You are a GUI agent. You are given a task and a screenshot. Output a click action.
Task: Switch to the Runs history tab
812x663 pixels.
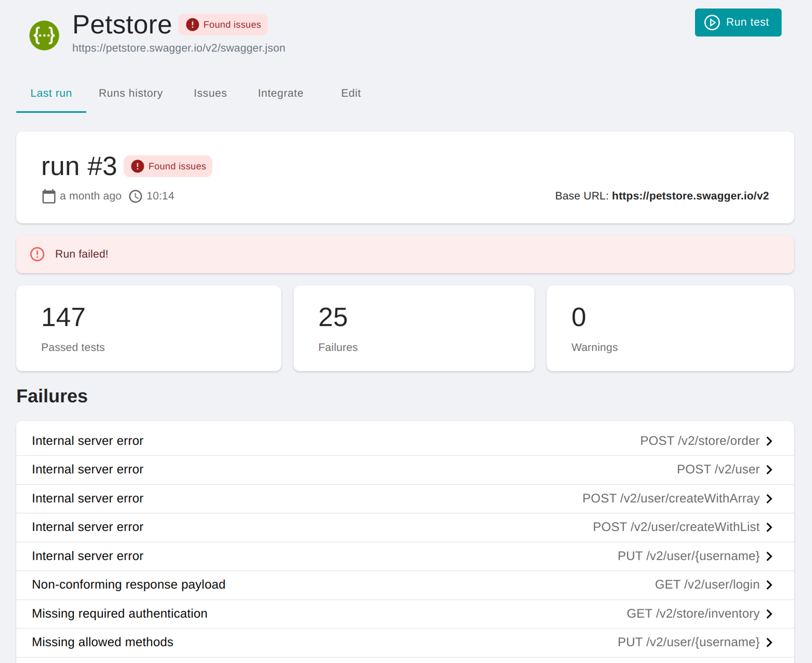click(130, 93)
